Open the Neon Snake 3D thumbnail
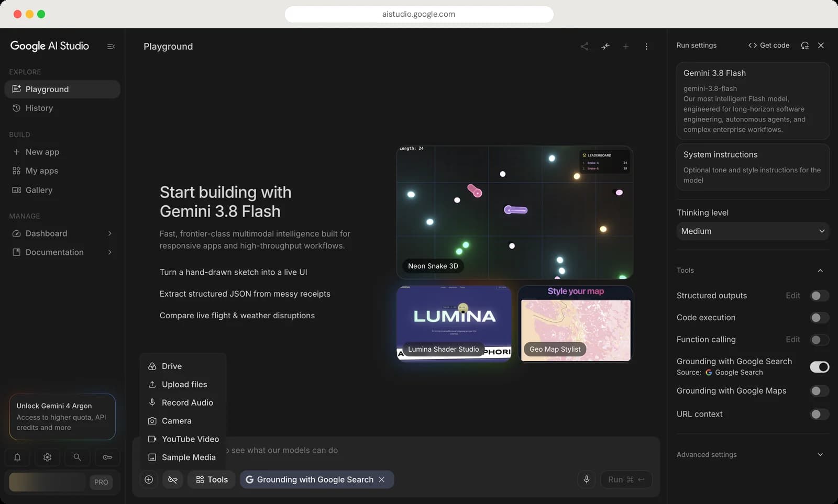The height and width of the screenshot is (504, 838). click(515, 212)
